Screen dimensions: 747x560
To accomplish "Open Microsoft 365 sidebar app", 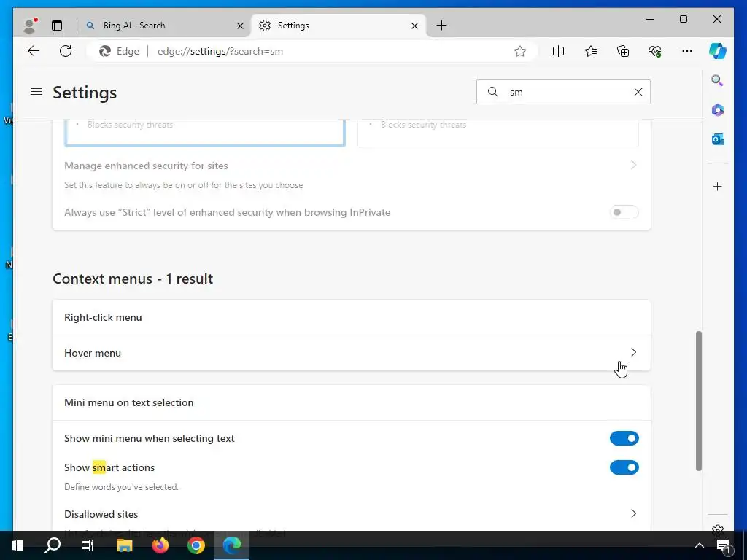I will [718, 110].
